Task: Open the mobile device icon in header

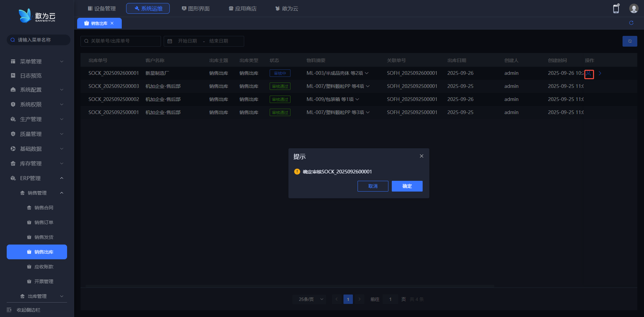Action: coord(616,9)
